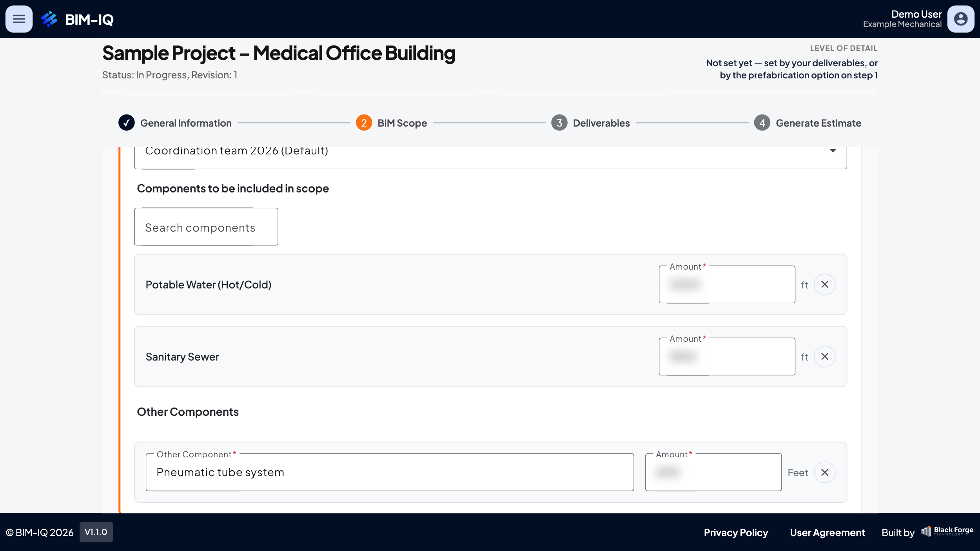This screenshot has width=980, height=551.
Task: Edit the Pneumatic tube system Amount field
Action: pyautogui.click(x=713, y=472)
